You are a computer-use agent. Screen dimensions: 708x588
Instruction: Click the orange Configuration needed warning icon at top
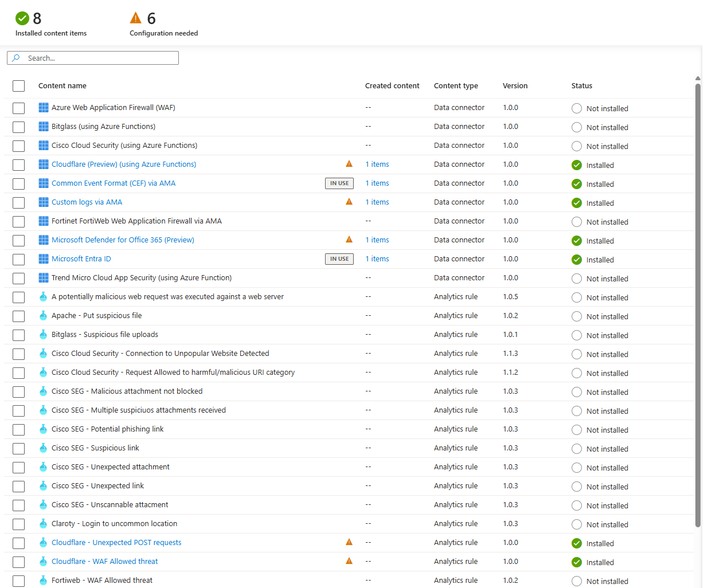(136, 18)
